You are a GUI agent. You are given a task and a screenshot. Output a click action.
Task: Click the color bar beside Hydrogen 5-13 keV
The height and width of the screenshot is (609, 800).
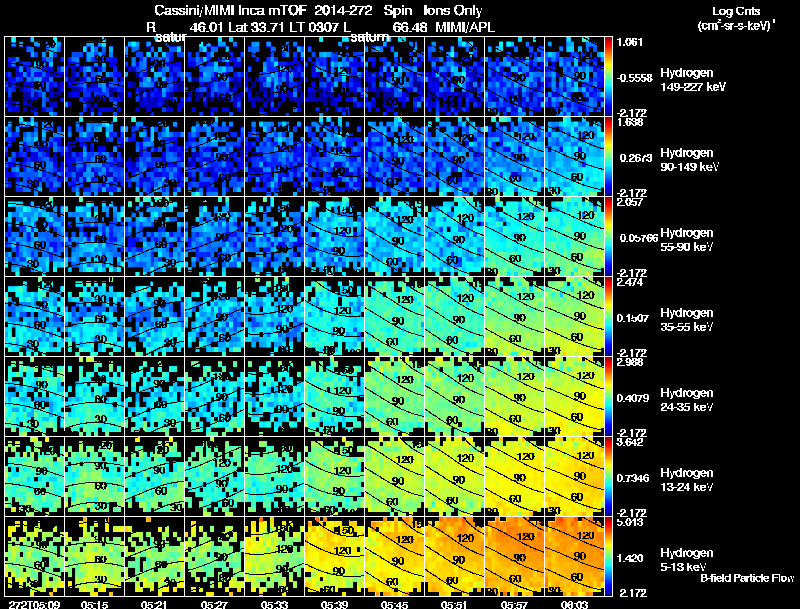pyautogui.click(x=608, y=556)
